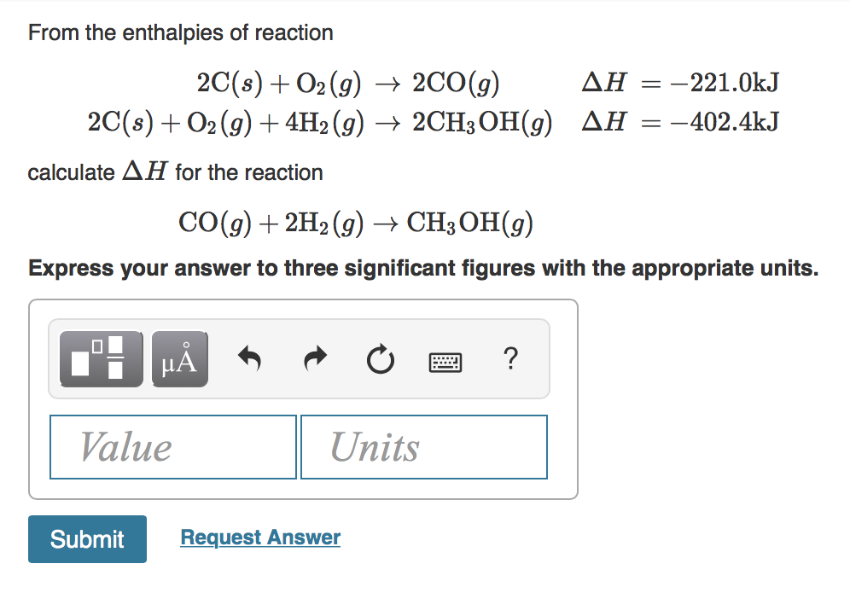Click inside the Value answer field
850x616 pixels.
(x=172, y=446)
